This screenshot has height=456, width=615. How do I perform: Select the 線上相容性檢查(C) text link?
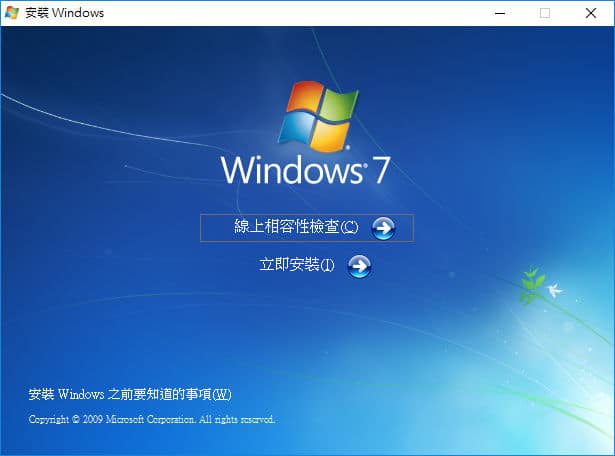tap(296, 227)
